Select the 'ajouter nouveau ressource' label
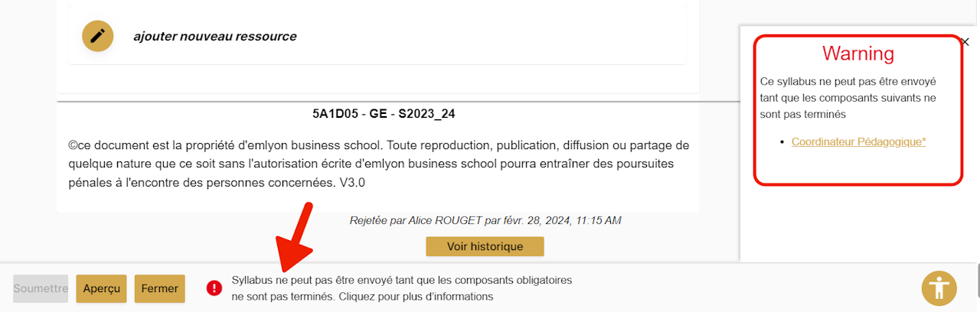Image resolution: width=980 pixels, height=312 pixels. click(x=214, y=37)
